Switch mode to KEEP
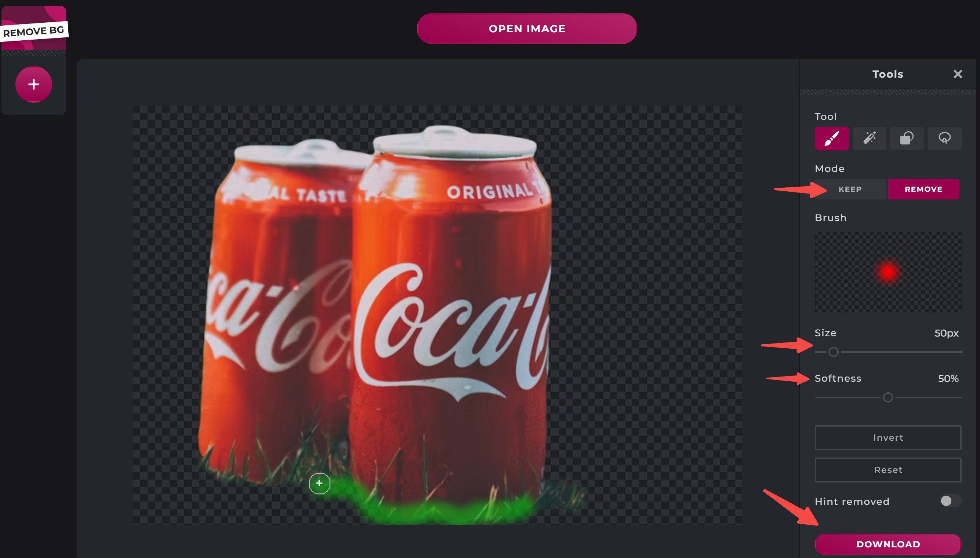This screenshot has width=980, height=558. click(850, 189)
